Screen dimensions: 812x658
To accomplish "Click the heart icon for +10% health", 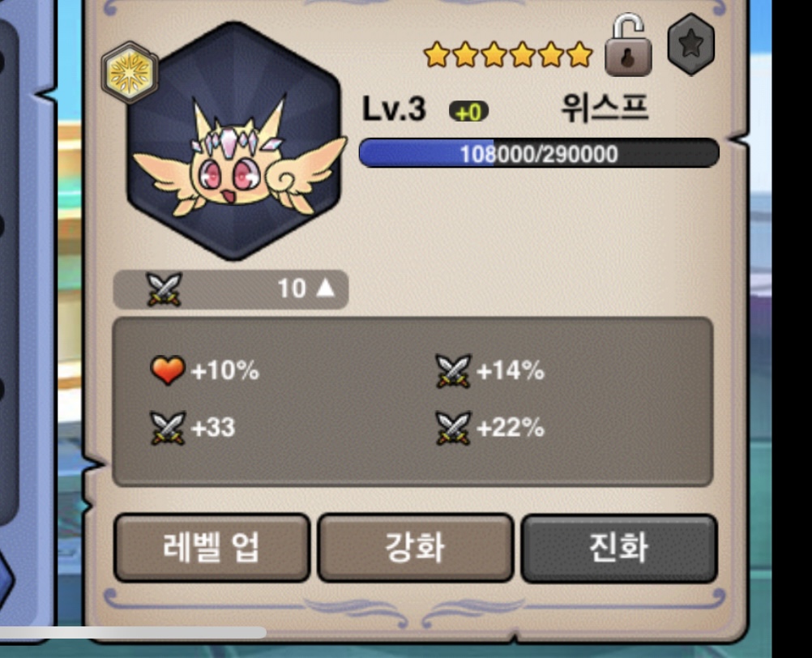I will pyautogui.click(x=167, y=370).
